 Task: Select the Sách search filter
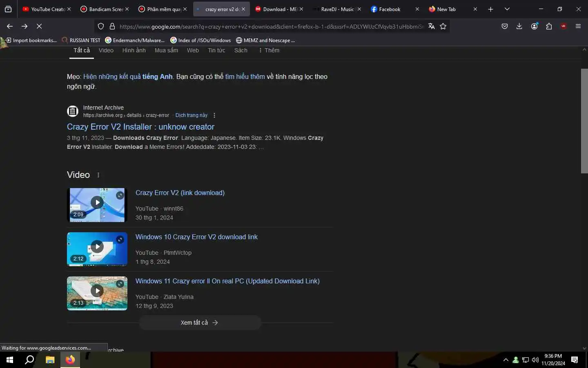coord(241,50)
